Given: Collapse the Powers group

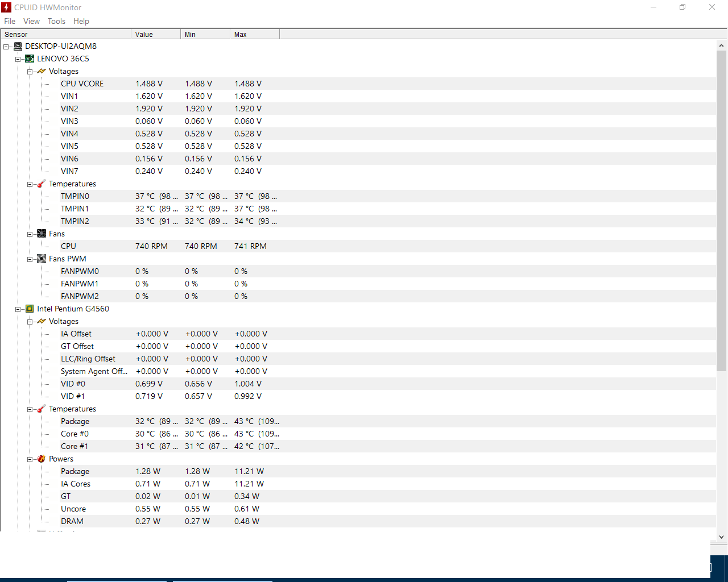Looking at the screenshot, I should point(30,459).
